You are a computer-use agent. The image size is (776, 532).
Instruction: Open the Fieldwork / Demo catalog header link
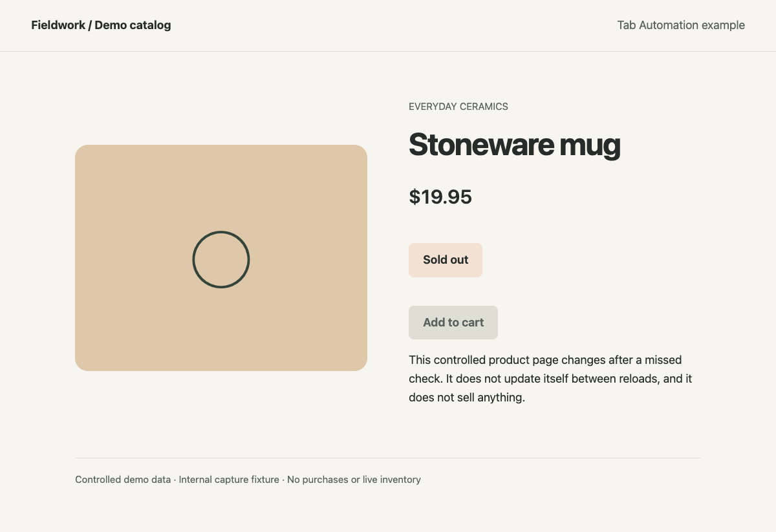point(101,25)
